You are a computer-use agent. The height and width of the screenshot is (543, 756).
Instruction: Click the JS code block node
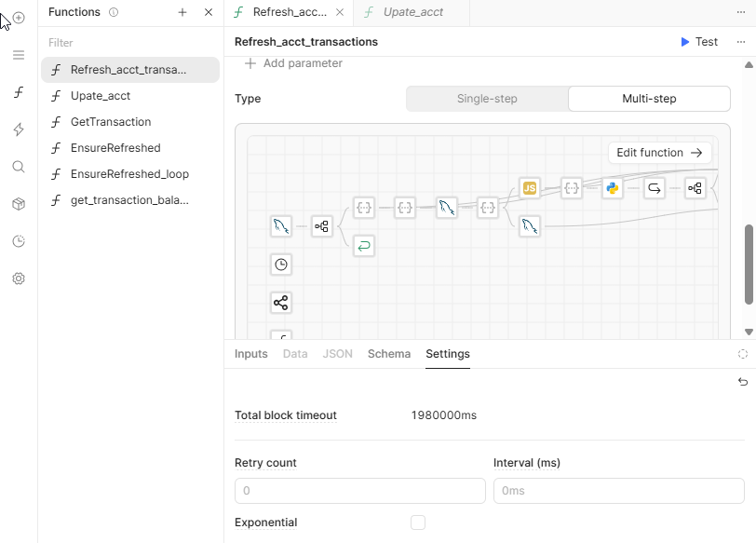coord(529,188)
